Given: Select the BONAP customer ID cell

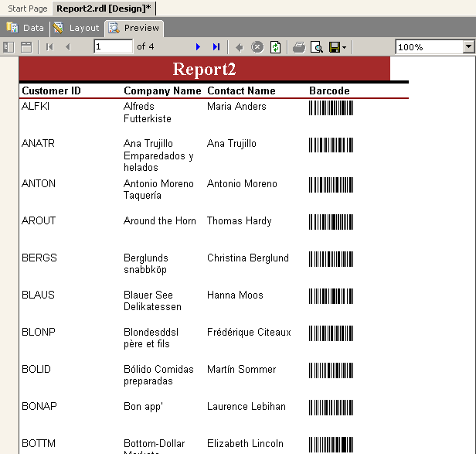Looking at the screenshot, I should coord(39,406).
